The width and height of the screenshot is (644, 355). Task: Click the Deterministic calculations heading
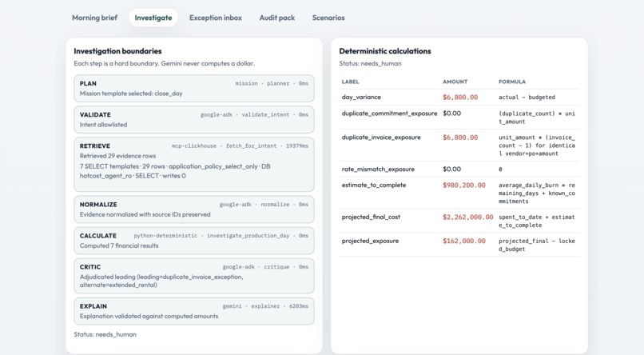point(385,51)
